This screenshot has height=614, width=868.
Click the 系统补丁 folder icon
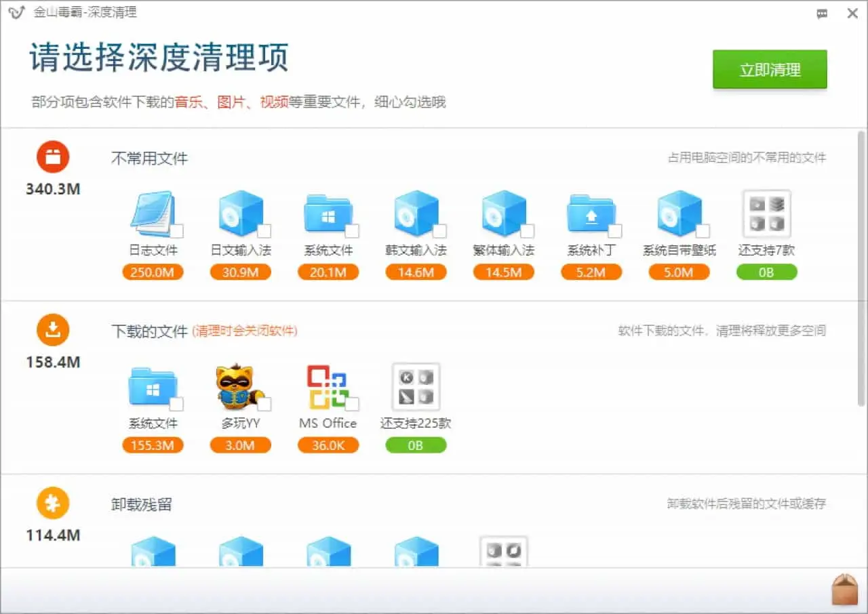coord(591,213)
